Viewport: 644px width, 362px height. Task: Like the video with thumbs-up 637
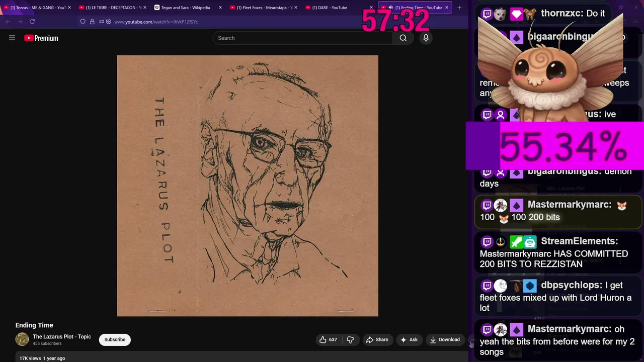(x=328, y=340)
